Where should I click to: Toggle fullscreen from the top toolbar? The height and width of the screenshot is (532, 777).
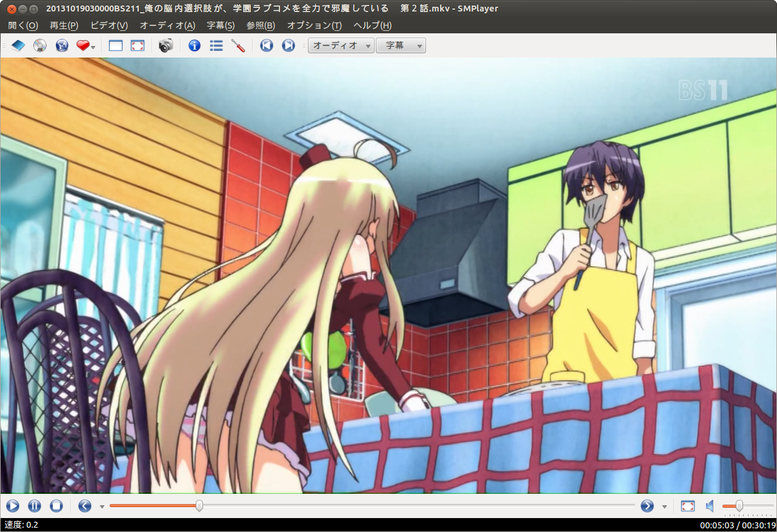pos(138,45)
